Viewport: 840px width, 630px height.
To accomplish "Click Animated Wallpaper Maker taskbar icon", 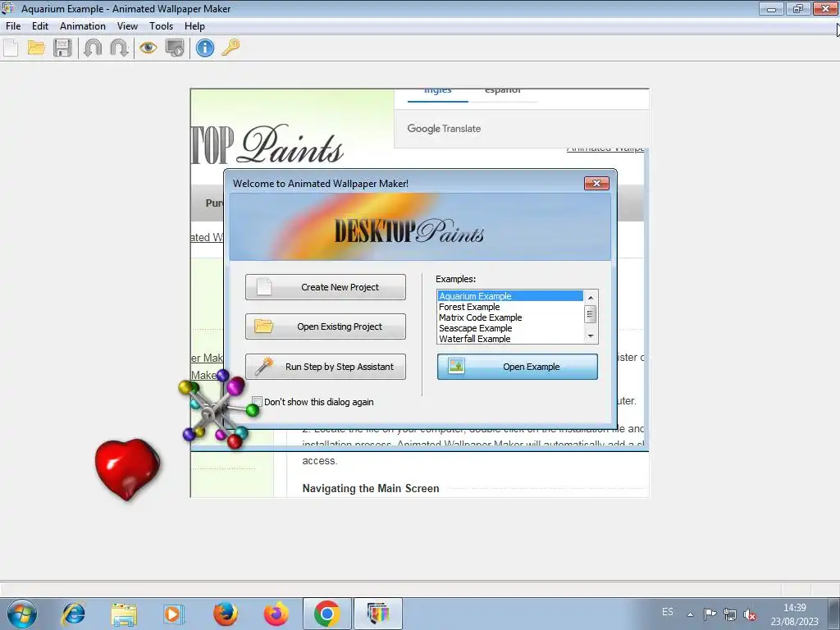I will click(x=378, y=614).
